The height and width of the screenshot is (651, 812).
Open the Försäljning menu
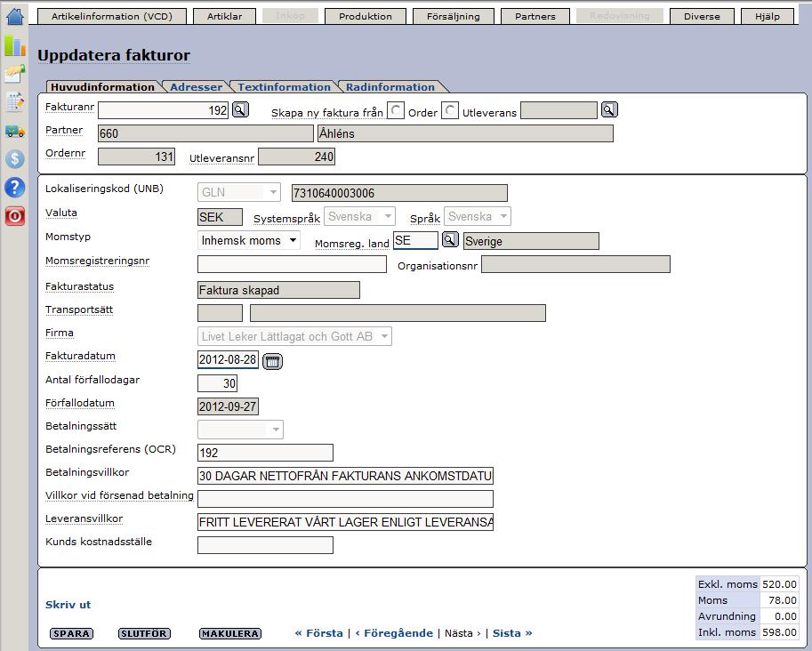tap(453, 16)
